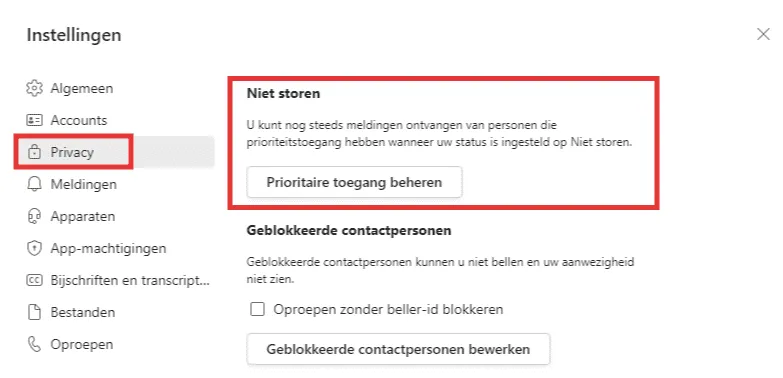Image resolution: width=783 pixels, height=378 pixels.
Task: Close the Instellingen dialog with X
Action: (763, 34)
